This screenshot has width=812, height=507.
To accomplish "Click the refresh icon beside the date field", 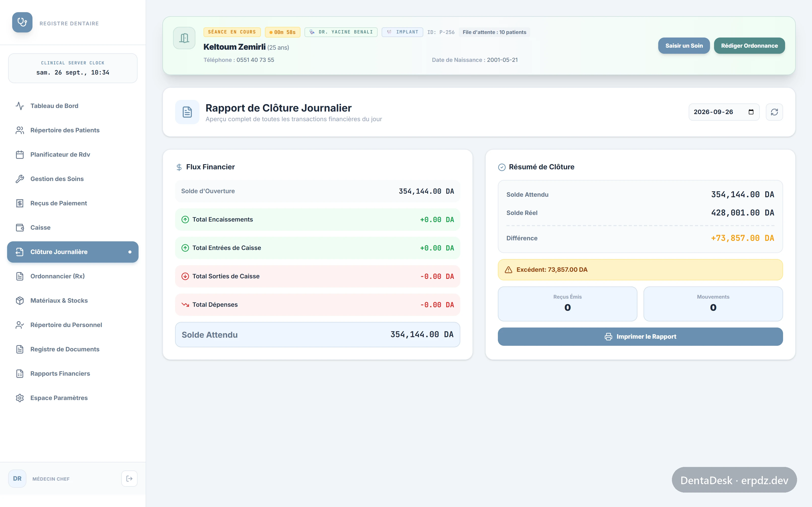I will coord(774,112).
